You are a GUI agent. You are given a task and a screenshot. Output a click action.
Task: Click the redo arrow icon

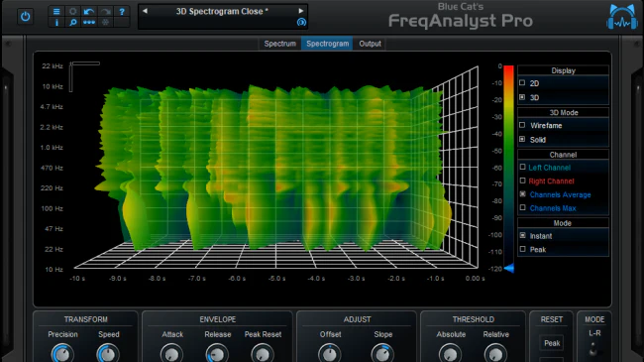(106, 12)
